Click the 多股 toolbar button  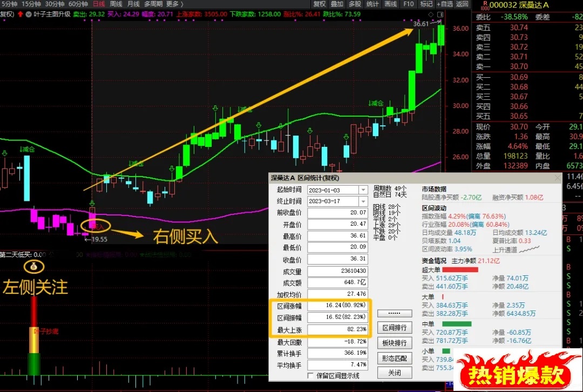click(x=355, y=4)
